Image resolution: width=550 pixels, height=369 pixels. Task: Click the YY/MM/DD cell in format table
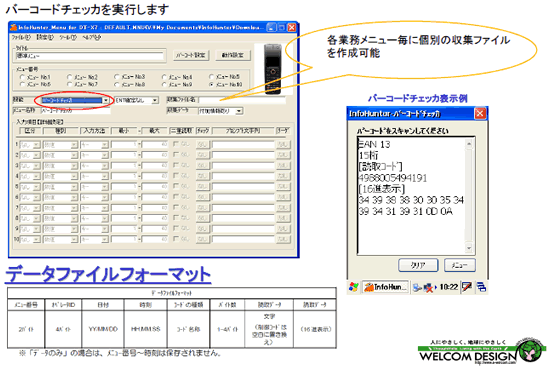(103, 329)
